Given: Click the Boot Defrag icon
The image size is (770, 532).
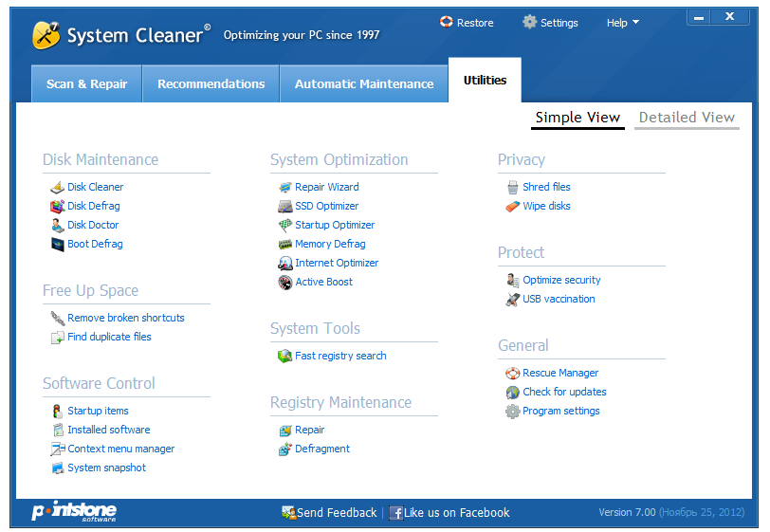Looking at the screenshot, I should pos(58,244).
